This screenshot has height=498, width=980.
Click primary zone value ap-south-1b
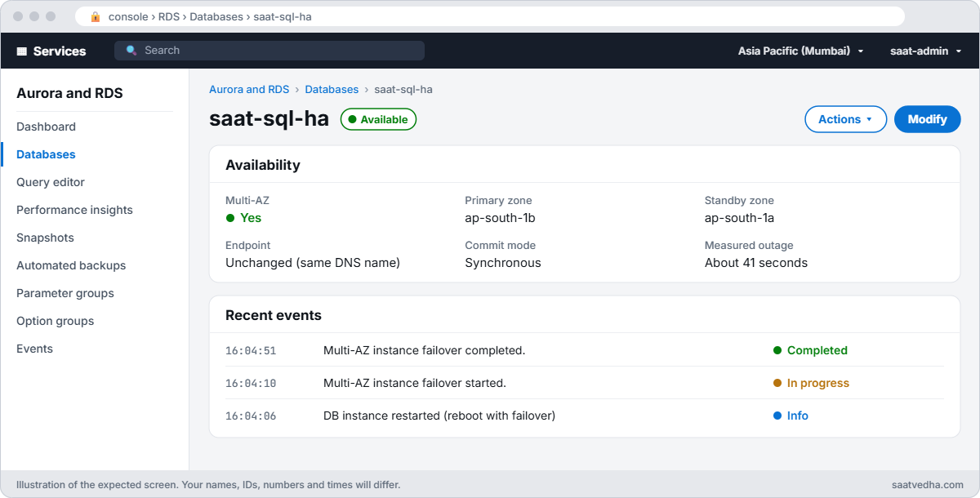[x=500, y=218]
